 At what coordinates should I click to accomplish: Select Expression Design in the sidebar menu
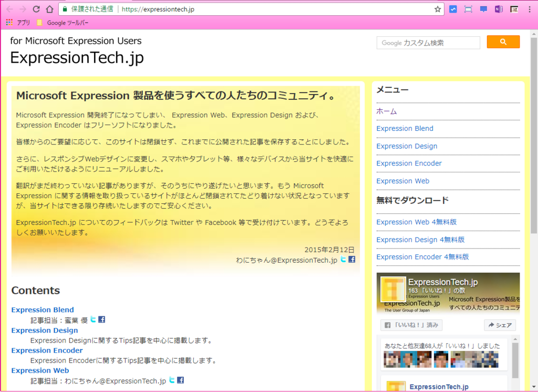pos(407,146)
